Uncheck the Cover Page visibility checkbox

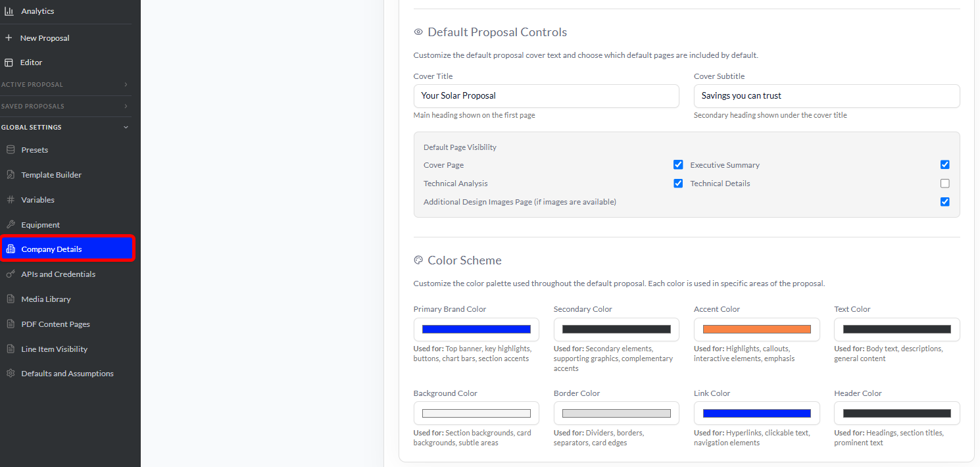point(678,165)
